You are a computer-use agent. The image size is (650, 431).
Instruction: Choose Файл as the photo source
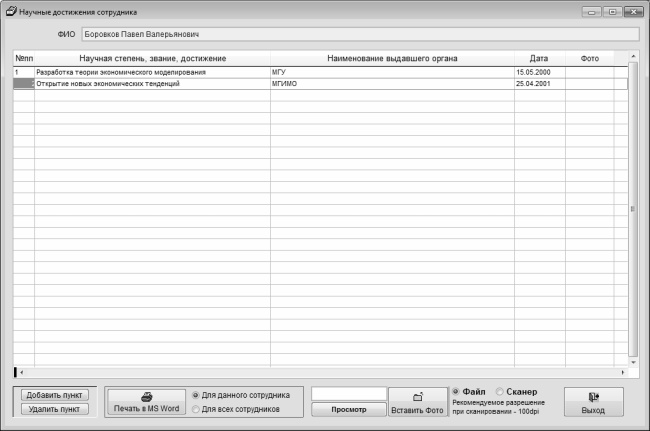click(457, 391)
